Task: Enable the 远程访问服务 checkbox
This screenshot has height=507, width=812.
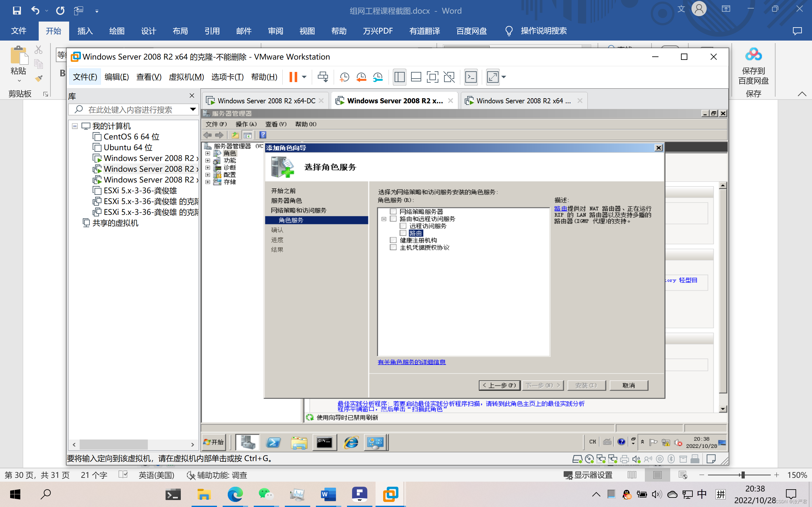Action: pyautogui.click(x=403, y=226)
